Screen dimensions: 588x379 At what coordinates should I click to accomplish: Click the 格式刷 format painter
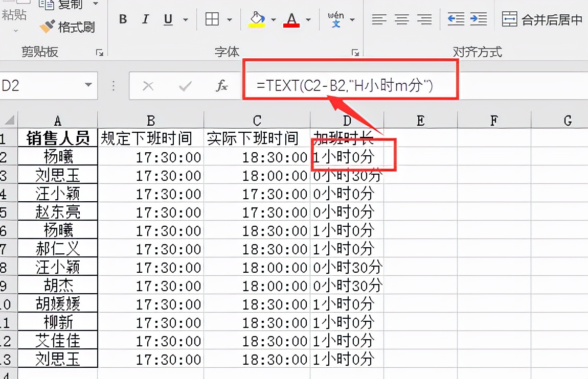coord(67,27)
